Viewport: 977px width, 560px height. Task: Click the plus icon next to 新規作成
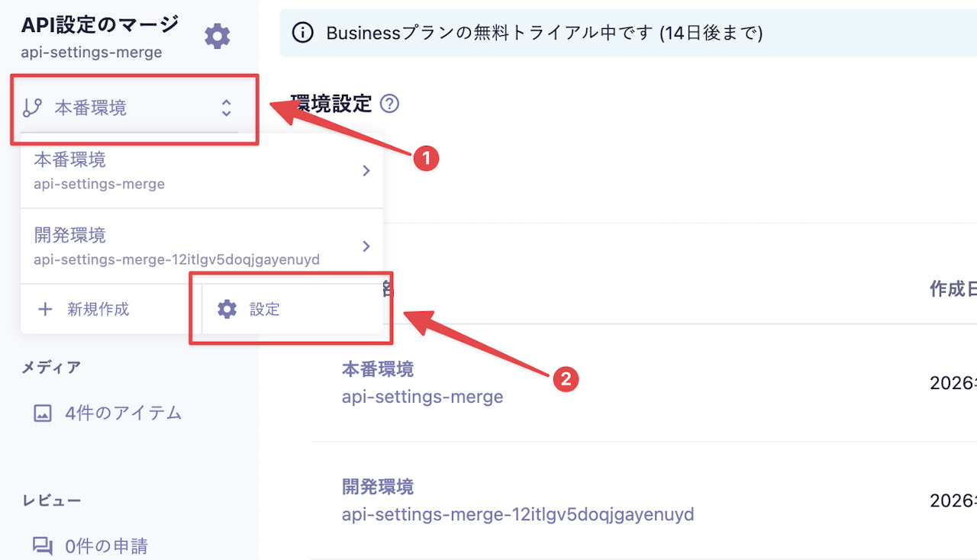pyautogui.click(x=46, y=309)
